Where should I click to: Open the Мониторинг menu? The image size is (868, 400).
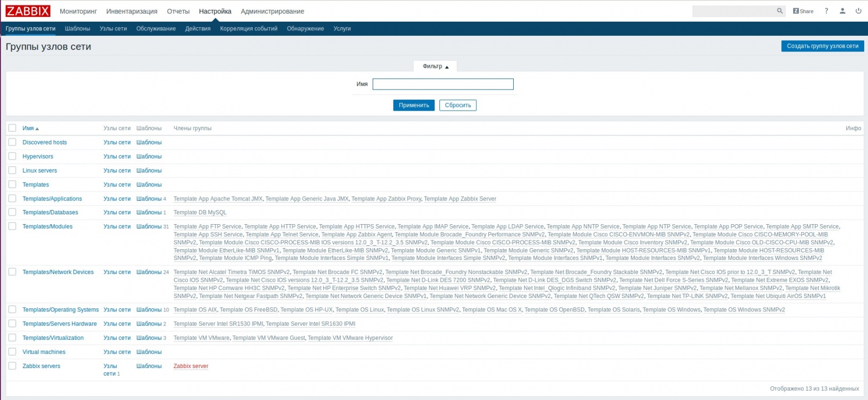(x=78, y=11)
